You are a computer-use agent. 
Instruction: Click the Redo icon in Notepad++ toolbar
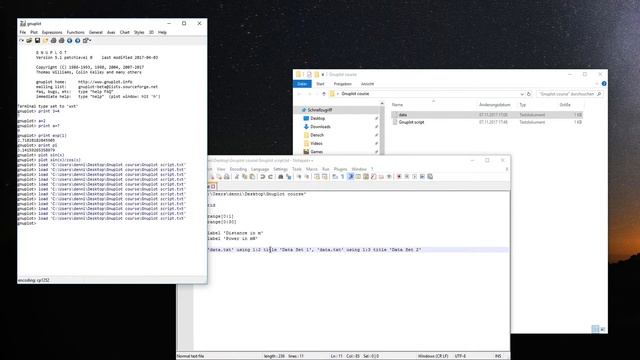click(x=270, y=177)
